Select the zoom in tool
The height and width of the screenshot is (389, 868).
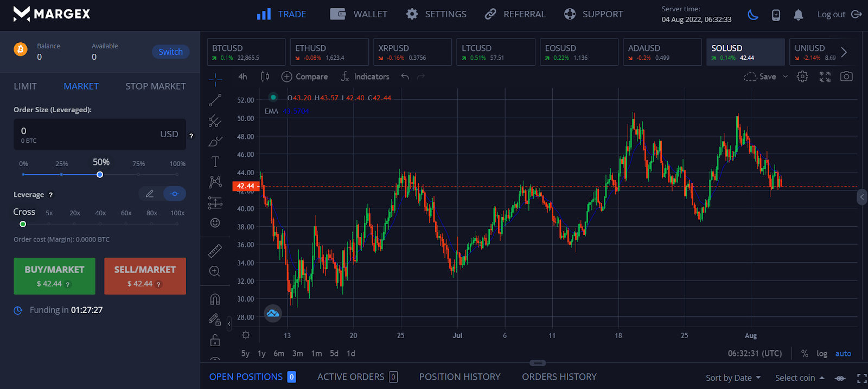pos(215,271)
